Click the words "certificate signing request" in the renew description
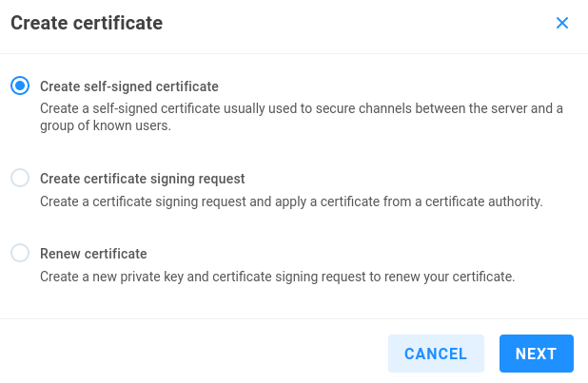 [x=284, y=278]
